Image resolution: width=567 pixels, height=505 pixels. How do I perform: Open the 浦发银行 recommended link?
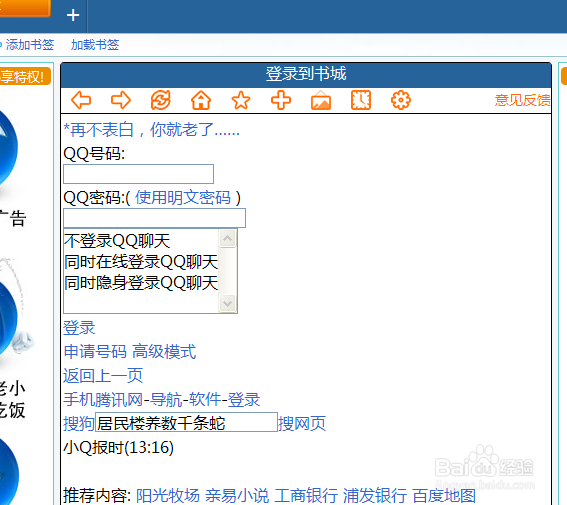[375, 496]
